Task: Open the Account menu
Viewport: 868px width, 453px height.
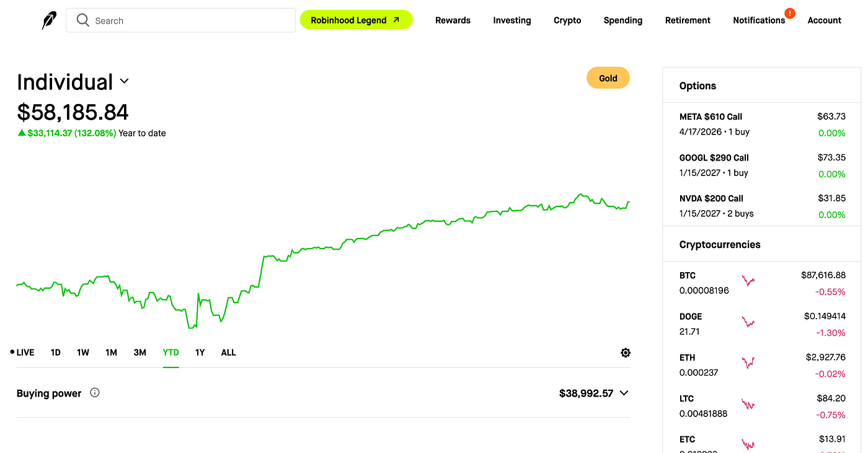Action: [824, 20]
